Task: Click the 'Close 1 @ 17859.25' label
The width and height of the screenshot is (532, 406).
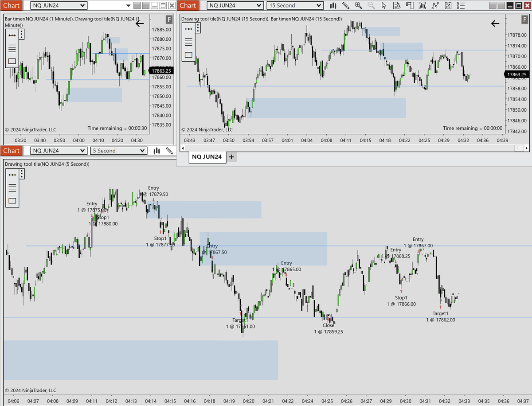Action: pos(329,328)
